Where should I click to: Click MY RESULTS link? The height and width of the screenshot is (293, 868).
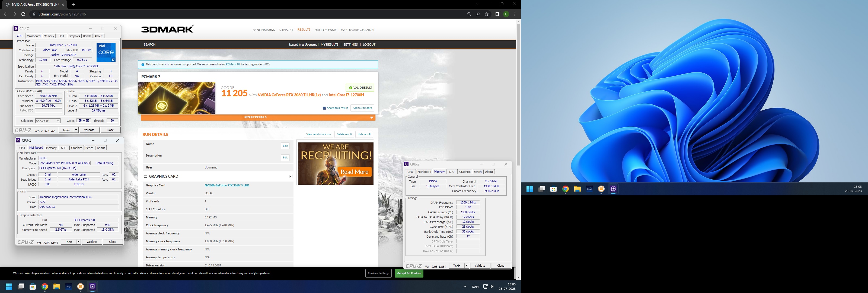click(329, 44)
